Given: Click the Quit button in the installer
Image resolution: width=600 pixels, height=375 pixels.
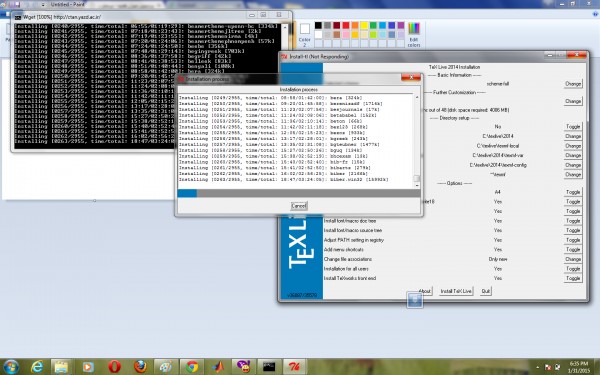Looking at the screenshot, I should point(485,291).
